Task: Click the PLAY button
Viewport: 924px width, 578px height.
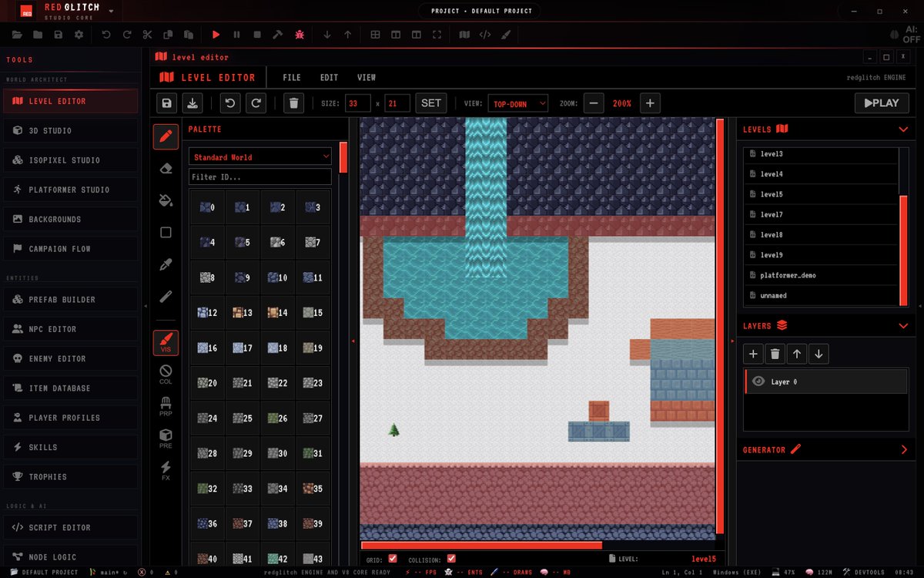Action: pos(882,103)
